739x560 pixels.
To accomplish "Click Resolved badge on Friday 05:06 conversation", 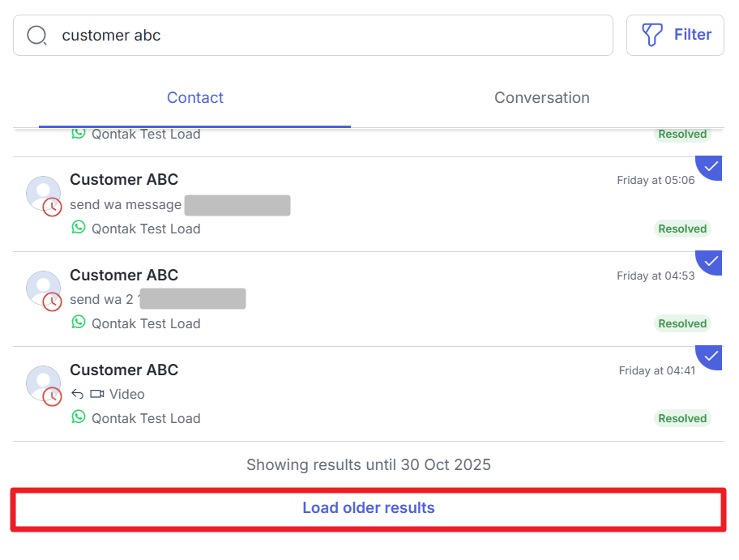I will 682,229.
